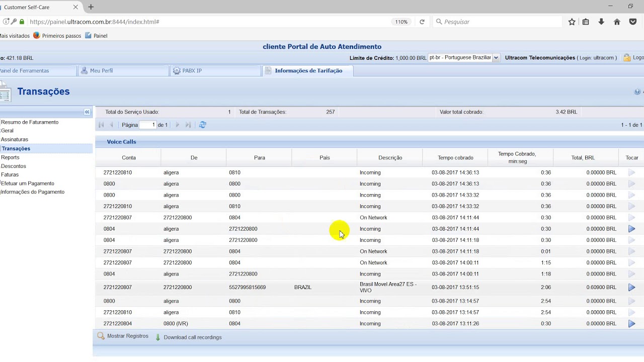Open Pocket icon in browser toolbar
Image resolution: width=644 pixels, height=362 pixels.
(x=633, y=22)
